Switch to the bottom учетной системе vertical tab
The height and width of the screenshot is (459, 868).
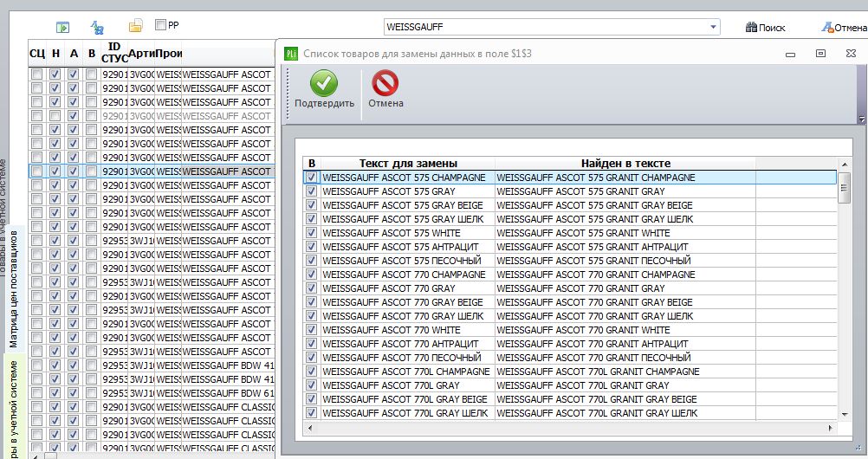click(13, 408)
